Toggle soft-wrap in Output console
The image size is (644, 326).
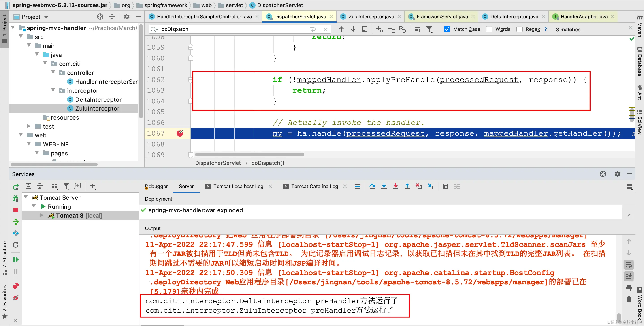click(x=629, y=264)
